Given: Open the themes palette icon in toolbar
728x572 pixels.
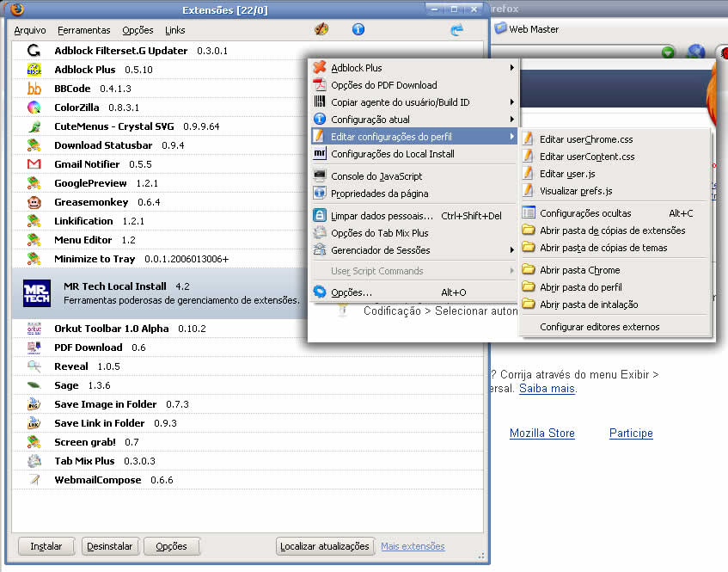Looking at the screenshot, I should (321, 29).
